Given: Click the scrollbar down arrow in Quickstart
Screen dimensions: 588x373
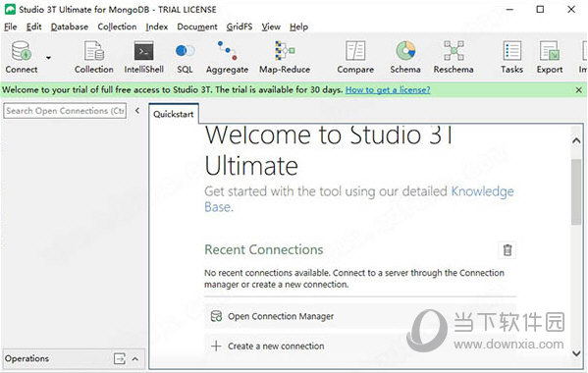Looking at the screenshot, I should 576,353.
